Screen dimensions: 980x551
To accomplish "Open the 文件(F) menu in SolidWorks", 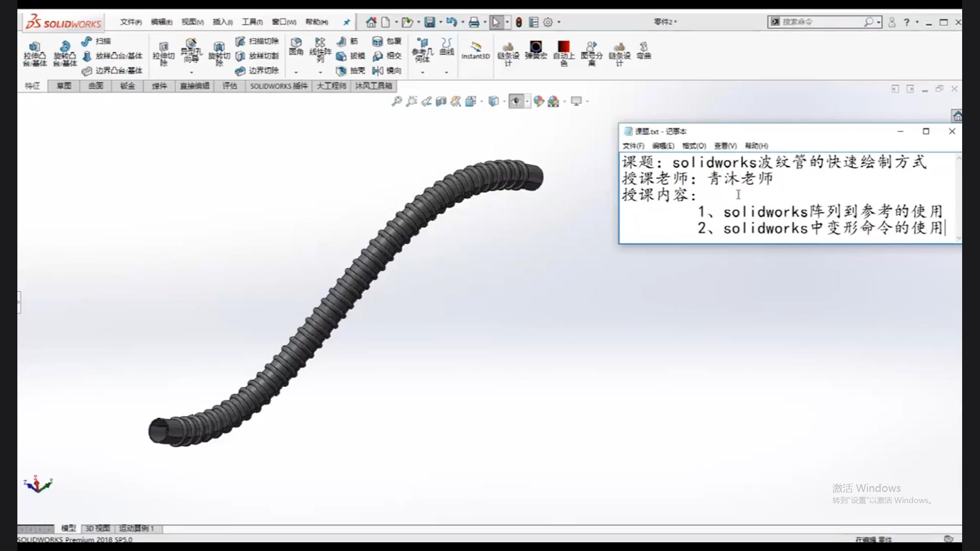I will click(131, 22).
